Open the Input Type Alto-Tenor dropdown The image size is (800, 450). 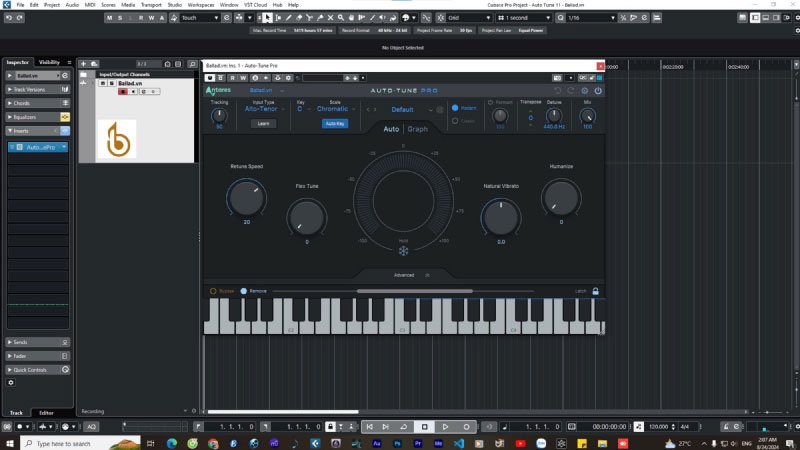(264, 109)
